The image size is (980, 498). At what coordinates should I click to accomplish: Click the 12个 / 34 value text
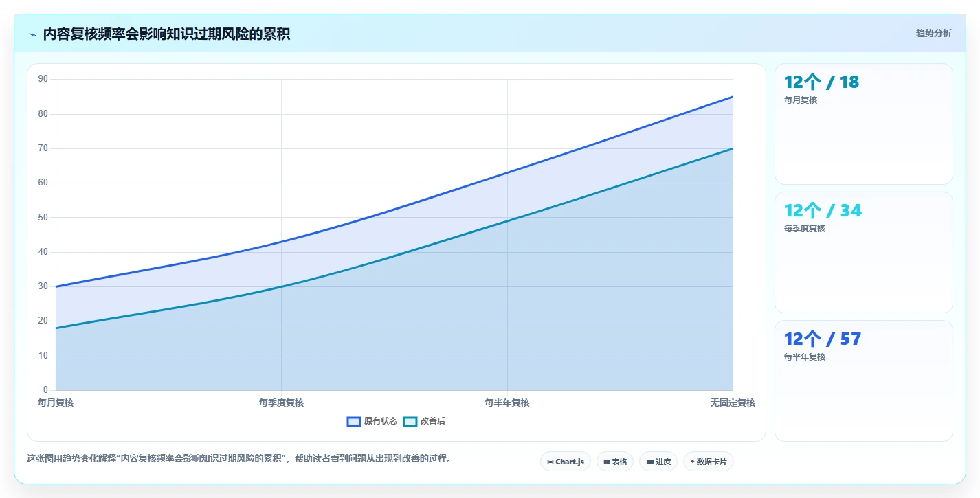tap(823, 211)
